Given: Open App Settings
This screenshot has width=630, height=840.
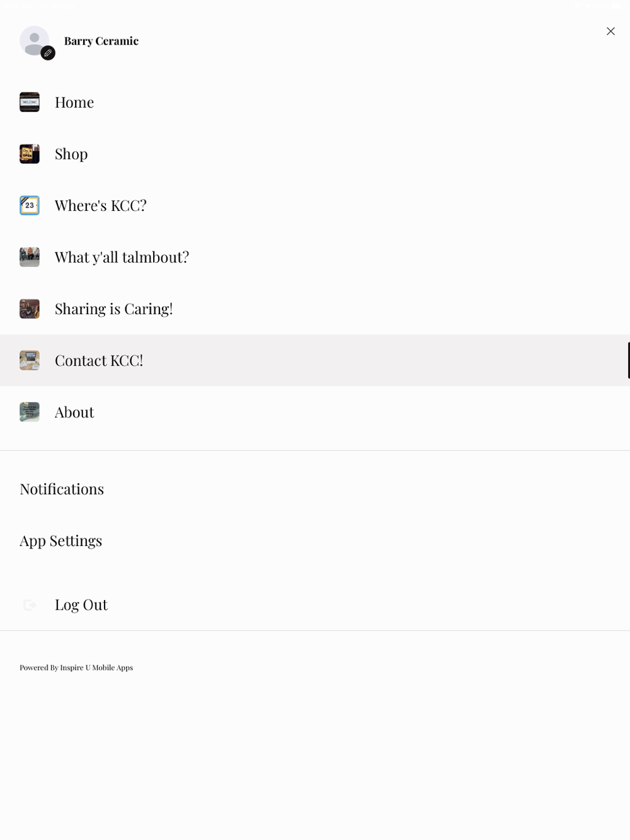Looking at the screenshot, I should click(x=61, y=541).
